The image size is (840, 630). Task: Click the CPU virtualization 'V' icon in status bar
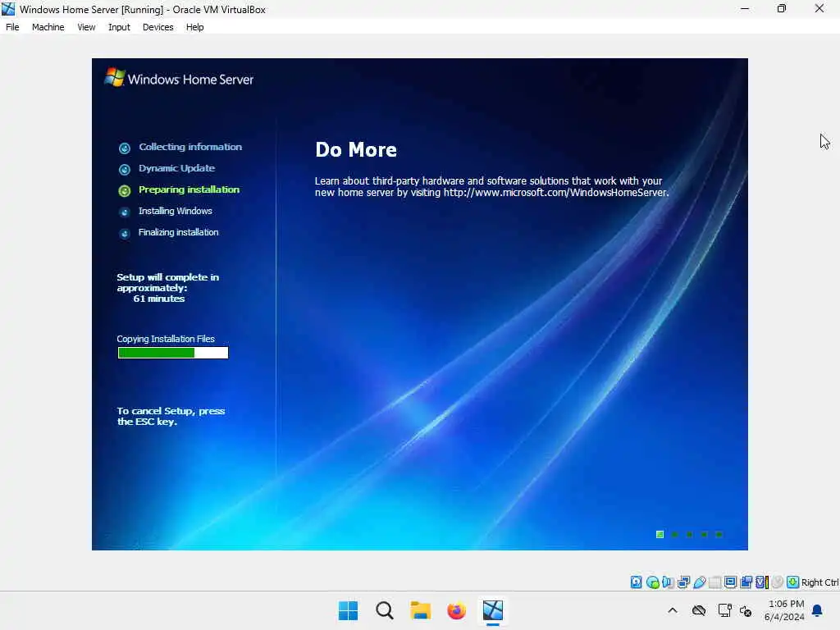click(x=761, y=582)
